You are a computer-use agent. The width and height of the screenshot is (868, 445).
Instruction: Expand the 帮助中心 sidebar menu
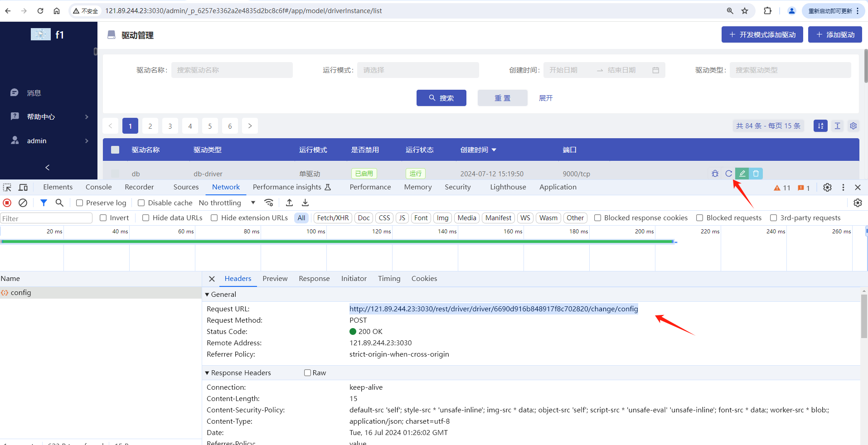click(48, 116)
